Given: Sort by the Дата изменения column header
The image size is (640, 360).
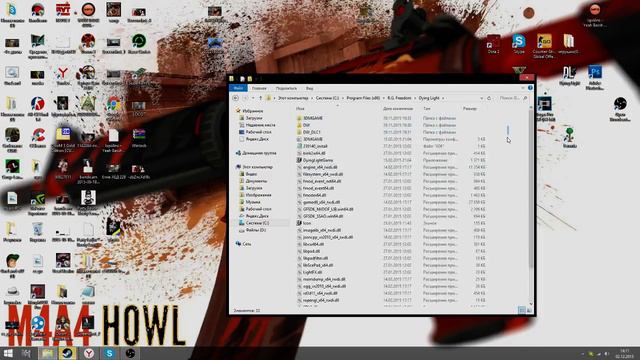Looking at the screenshot, I should 398,109.
